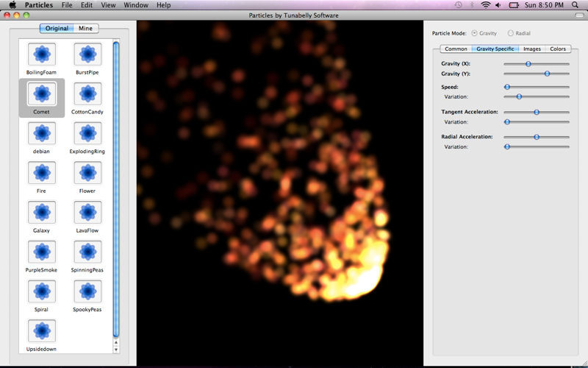This screenshot has width=588, height=368.
Task: Choose the Galaxy particle preset
Action: 42,213
